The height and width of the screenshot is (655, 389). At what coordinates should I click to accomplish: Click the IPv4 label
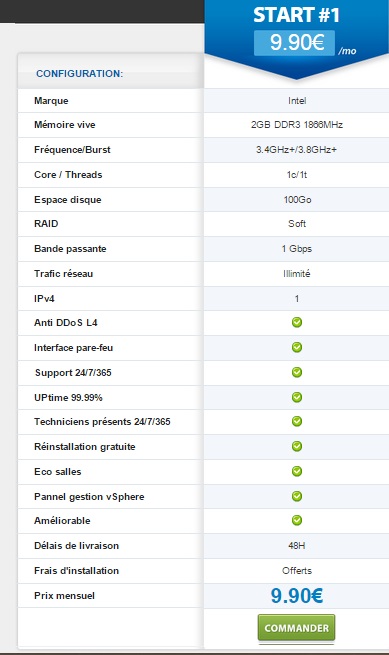[x=44, y=299]
